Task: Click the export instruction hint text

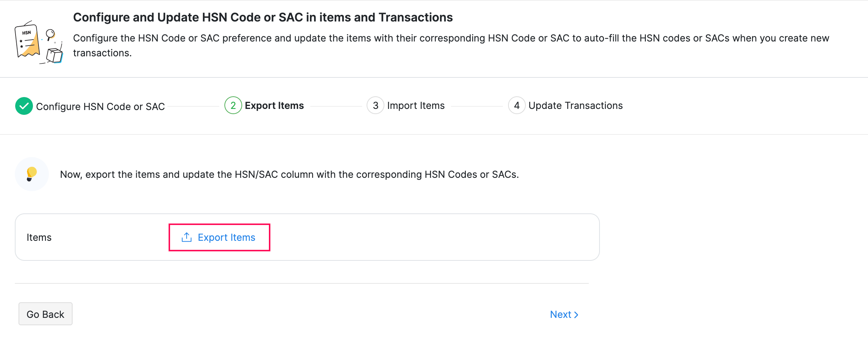Action: 289,174
